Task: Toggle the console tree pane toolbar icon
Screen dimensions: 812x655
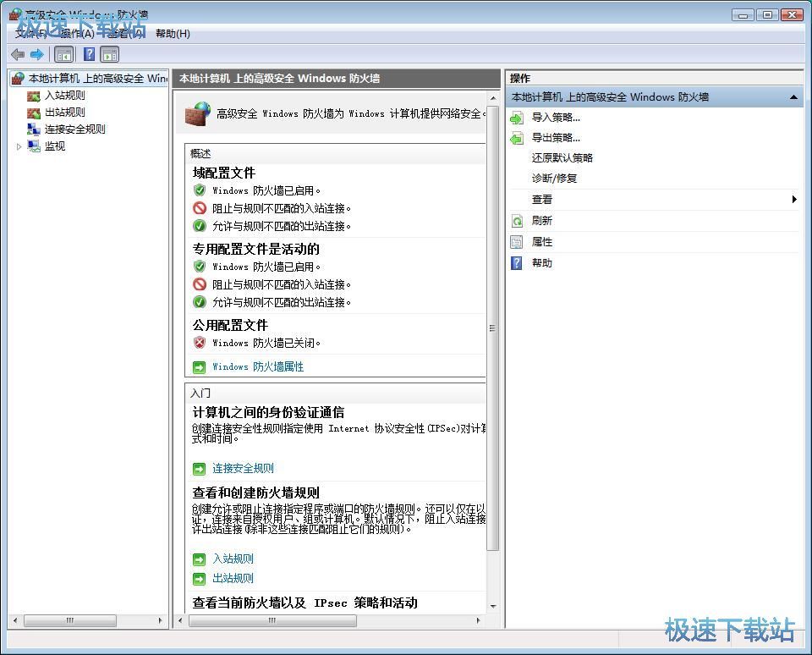Action: pyautogui.click(x=64, y=54)
